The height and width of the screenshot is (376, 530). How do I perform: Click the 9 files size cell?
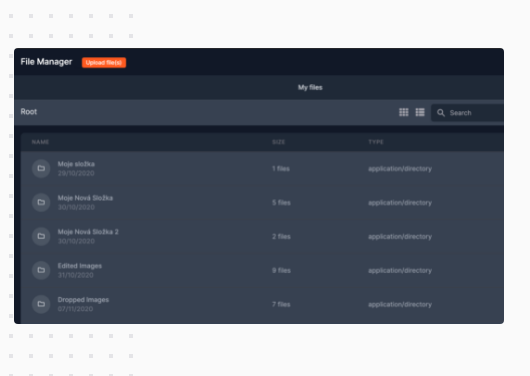tap(281, 271)
